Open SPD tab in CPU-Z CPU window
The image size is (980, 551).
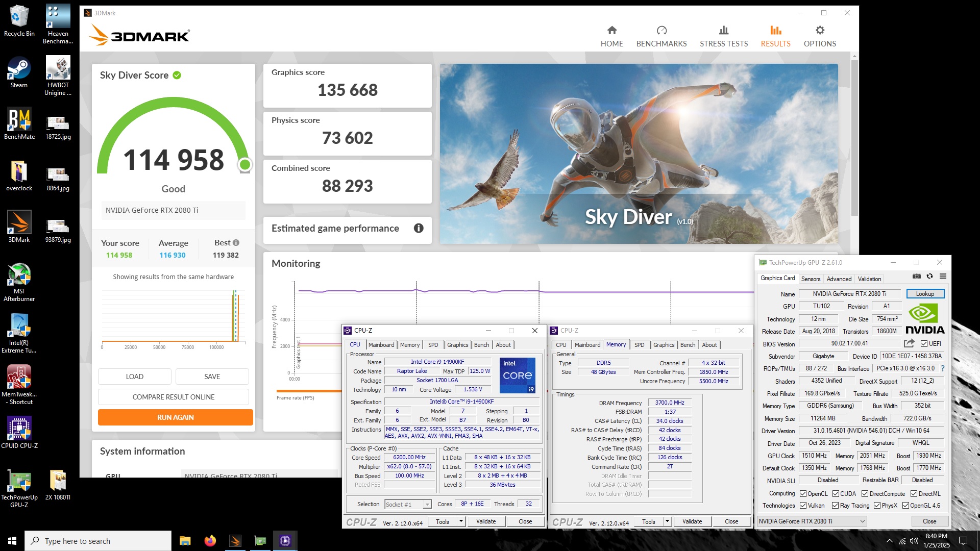[x=433, y=345]
